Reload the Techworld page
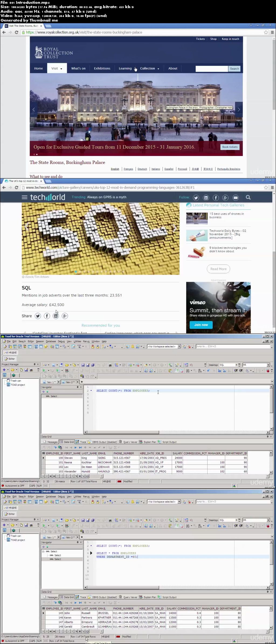This screenshot has height=644, width=276. tap(16, 188)
